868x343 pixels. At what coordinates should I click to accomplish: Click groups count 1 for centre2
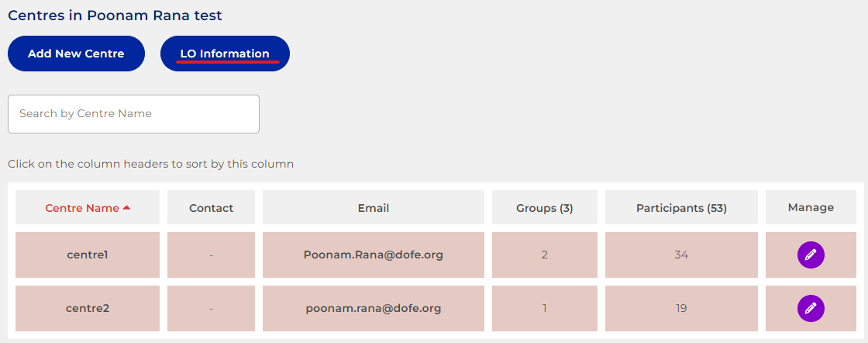(x=545, y=308)
